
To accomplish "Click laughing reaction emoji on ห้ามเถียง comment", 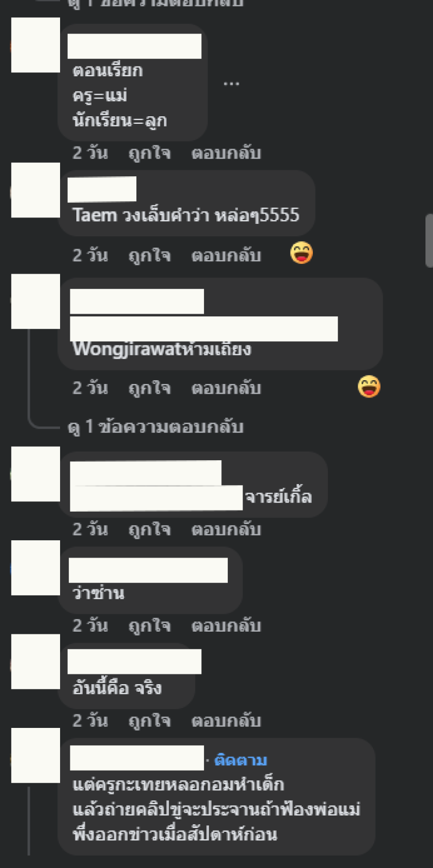I will click(369, 387).
